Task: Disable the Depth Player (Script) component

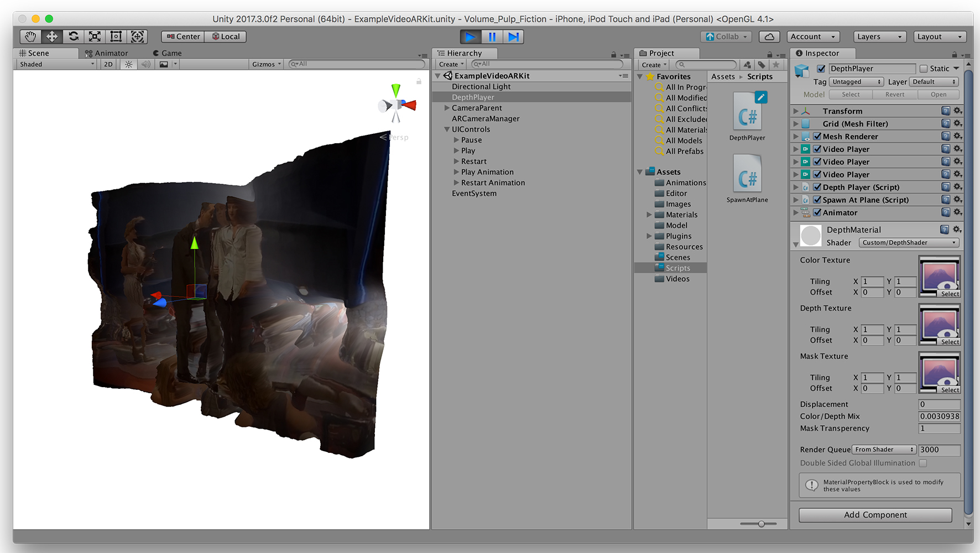Action: click(x=817, y=187)
